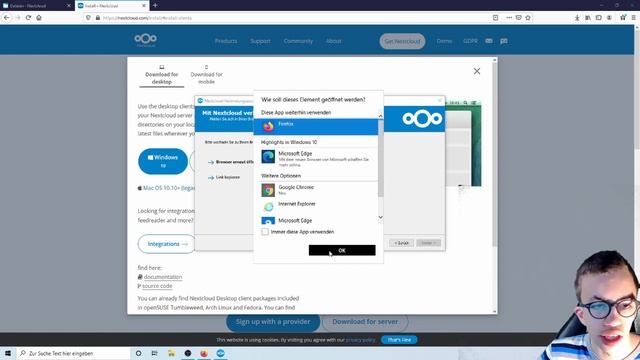This screenshot has width=640, height=360.
Task: Pick Internet Explorer in the app list
Action: tap(316, 206)
